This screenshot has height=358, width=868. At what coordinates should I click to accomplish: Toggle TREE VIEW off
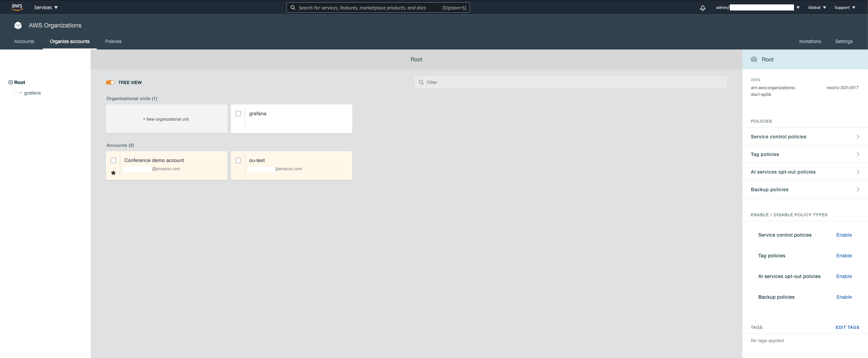coord(110,82)
